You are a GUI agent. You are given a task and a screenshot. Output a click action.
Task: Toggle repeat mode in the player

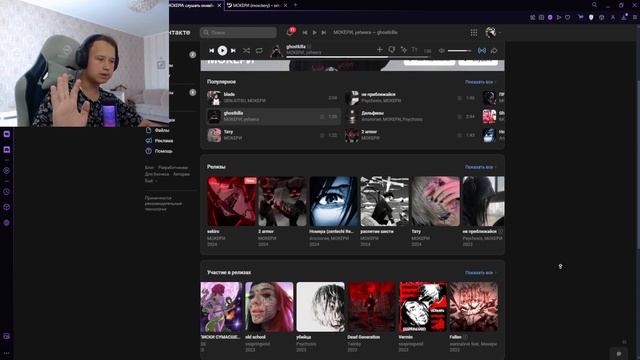[259, 51]
